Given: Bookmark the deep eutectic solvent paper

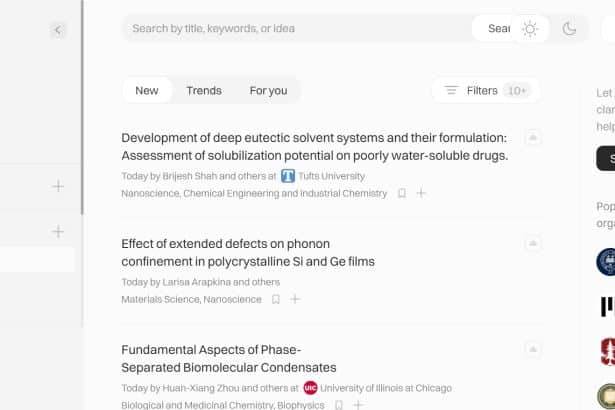Looking at the screenshot, I should pyautogui.click(x=402, y=193).
